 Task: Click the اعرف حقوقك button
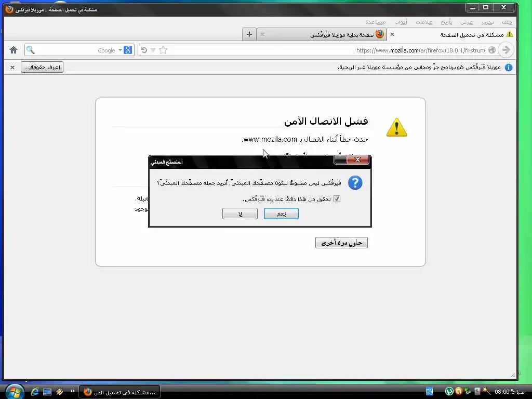(x=42, y=67)
